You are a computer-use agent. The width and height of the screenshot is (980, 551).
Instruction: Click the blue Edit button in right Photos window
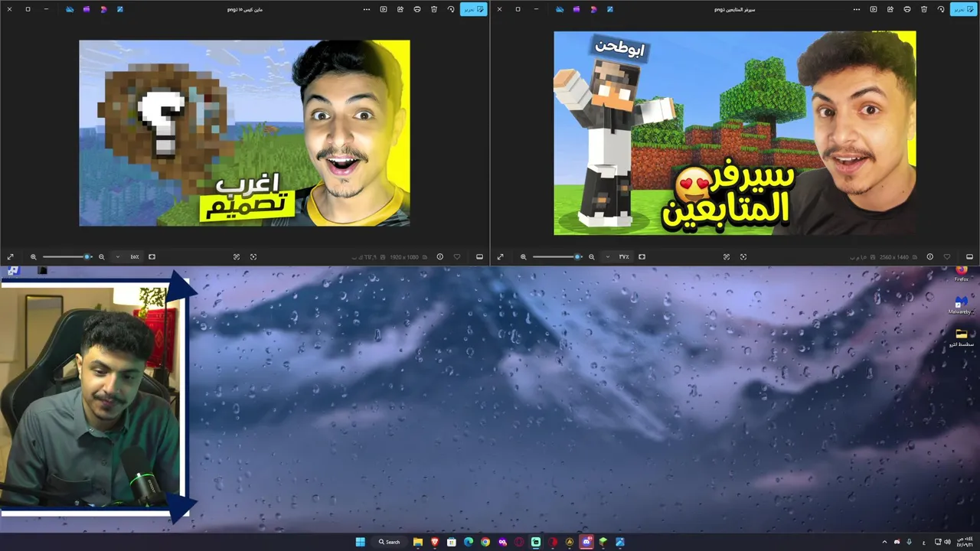[x=964, y=9]
